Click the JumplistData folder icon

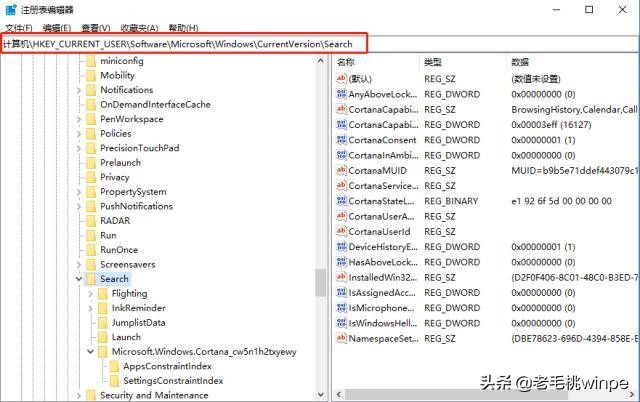(x=103, y=323)
